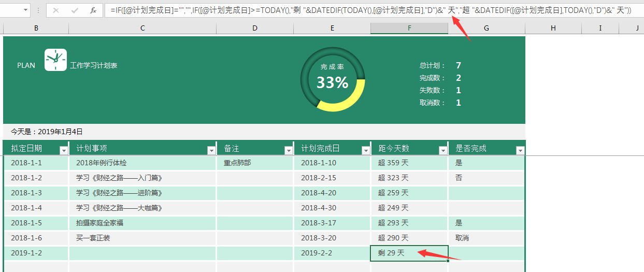The image size is (644, 272).
Task: Select column G header
Action: 486,28
